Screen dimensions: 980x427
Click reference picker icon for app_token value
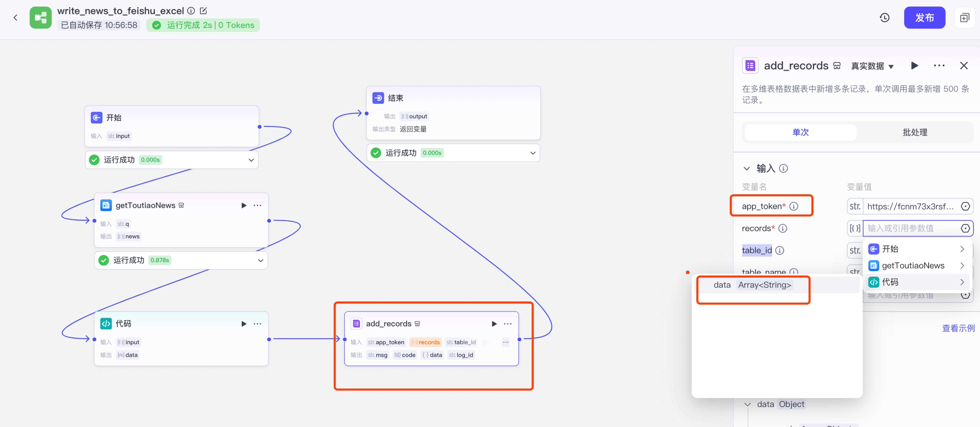point(965,206)
